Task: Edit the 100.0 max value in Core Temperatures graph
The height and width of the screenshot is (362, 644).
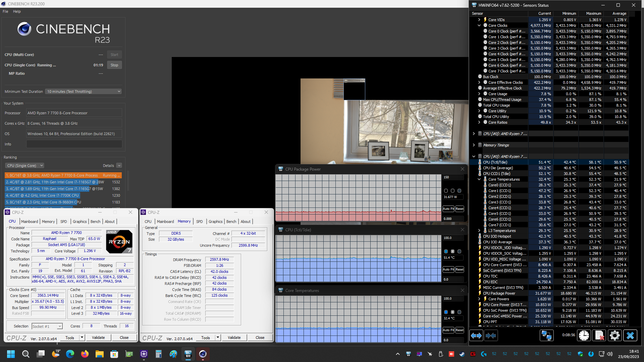Action: 453,299
